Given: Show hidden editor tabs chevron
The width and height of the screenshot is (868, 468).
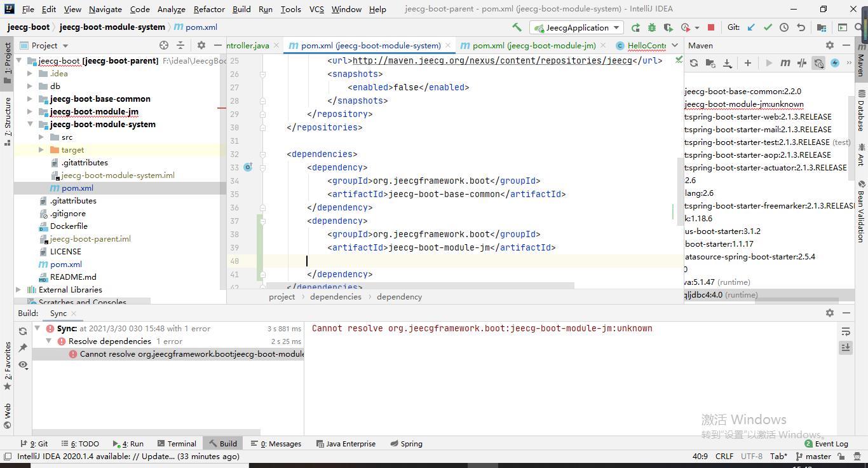Looking at the screenshot, I should click(x=675, y=45).
